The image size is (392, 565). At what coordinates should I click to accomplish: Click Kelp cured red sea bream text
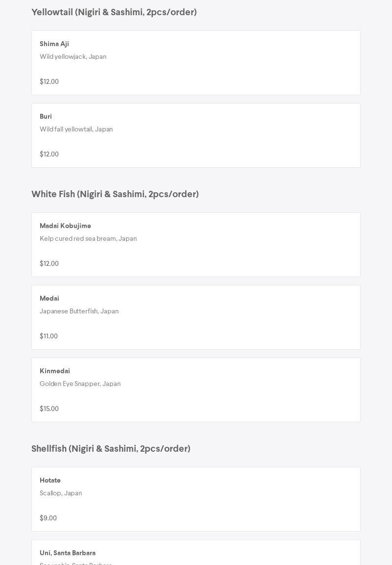pos(88,239)
